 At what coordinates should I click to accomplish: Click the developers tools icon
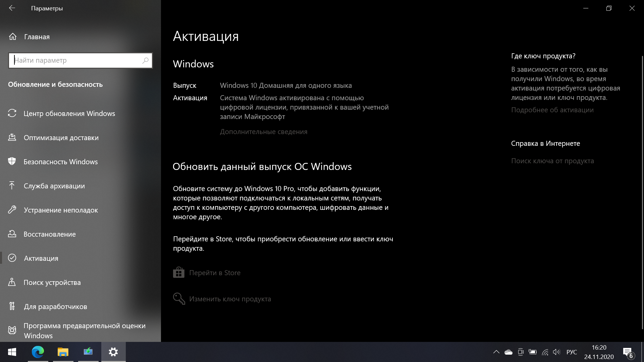(12, 306)
